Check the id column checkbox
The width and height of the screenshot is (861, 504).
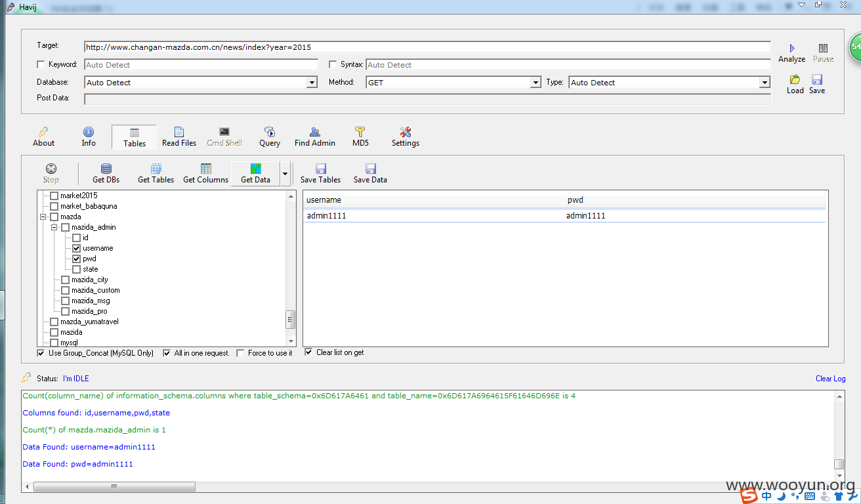coord(76,238)
